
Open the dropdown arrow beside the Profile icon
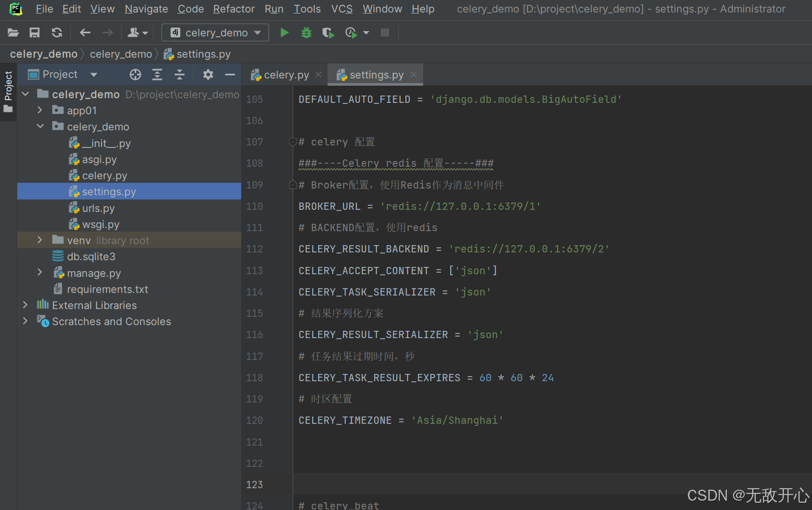pos(366,33)
